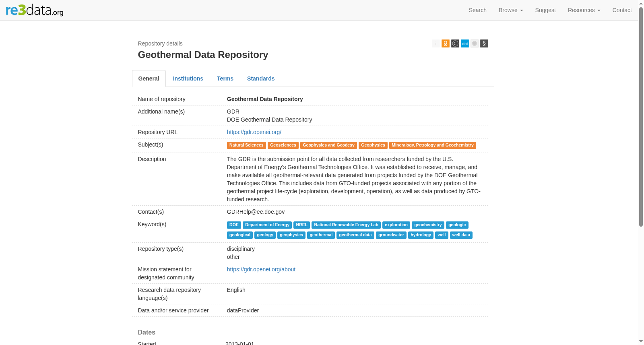Follow the https://gdr.openei.org/about mission link
644x345 pixels.
point(261,269)
